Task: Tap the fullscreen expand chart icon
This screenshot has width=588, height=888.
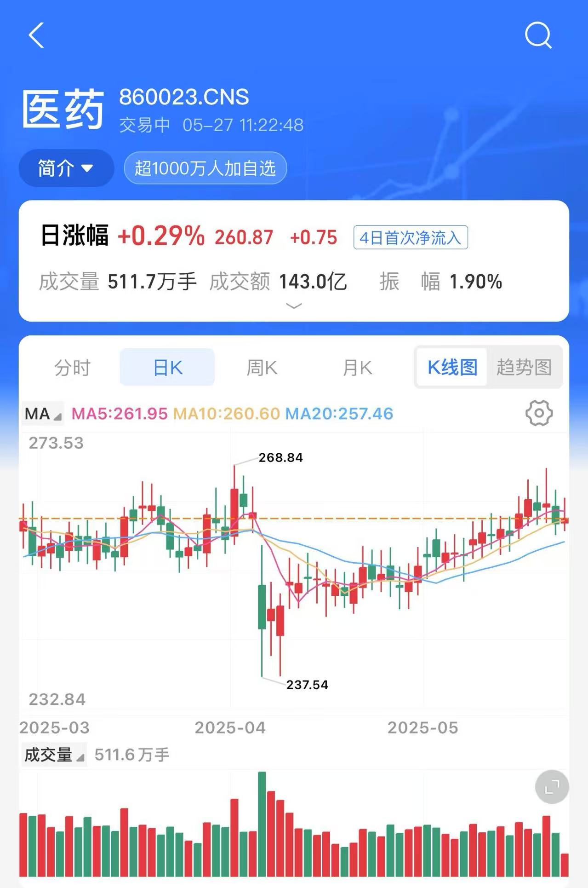Action: pos(552,787)
